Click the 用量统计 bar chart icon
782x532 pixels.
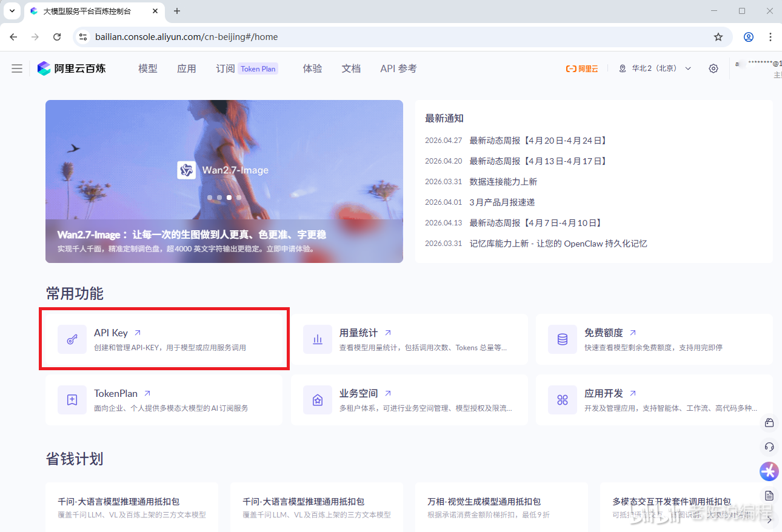(x=318, y=339)
